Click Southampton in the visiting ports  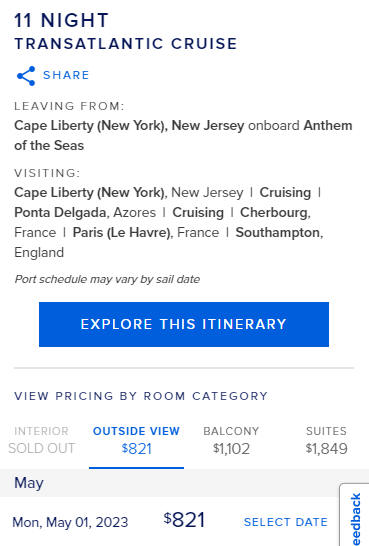coord(279,233)
